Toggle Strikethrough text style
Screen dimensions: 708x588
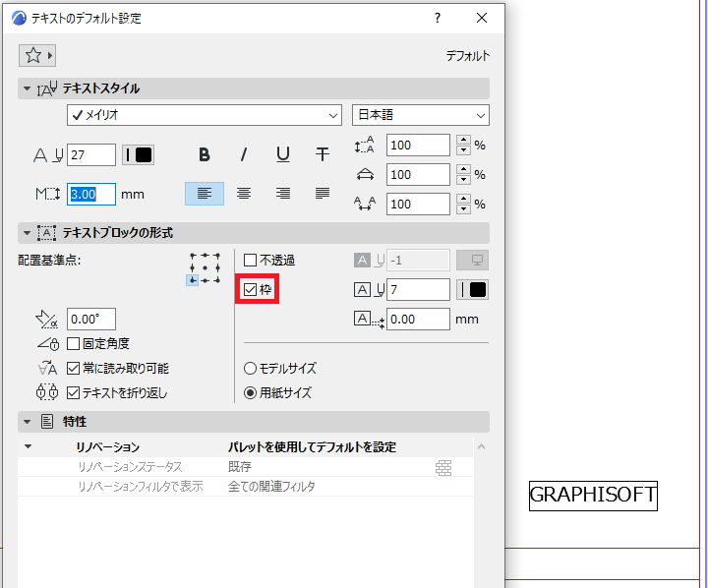coord(323,155)
